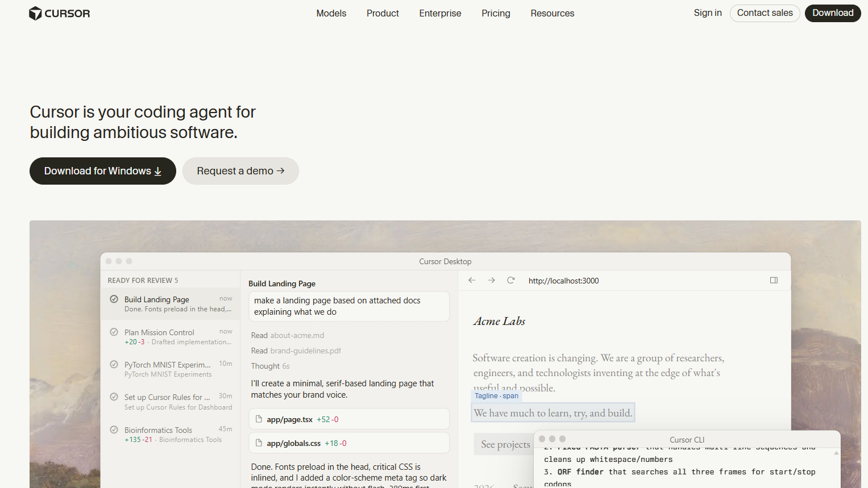Select the Set up Cursor Rules task row
Screen dimensions: 868x488
pos(171,402)
